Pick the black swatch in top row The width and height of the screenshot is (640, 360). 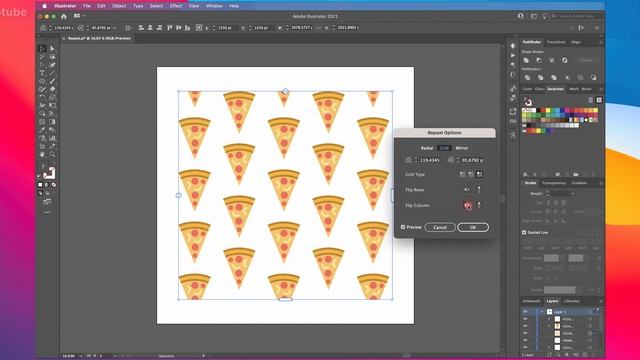pos(539,110)
